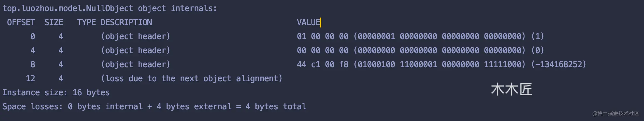Screen dimensions: 644x121
Task: Select binary '01000100 11000001 00000000 11111000' group
Action: pos(439,65)
